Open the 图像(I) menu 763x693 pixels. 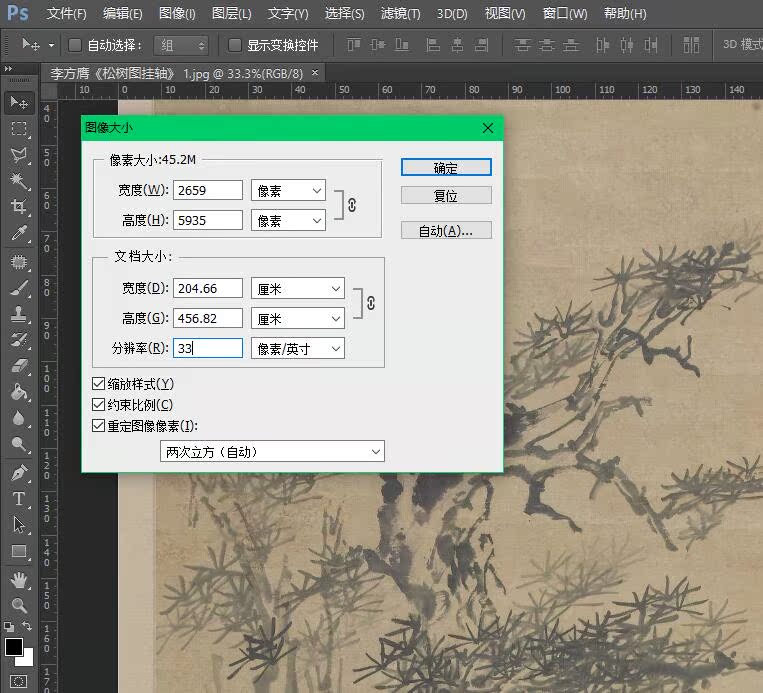[177, 14]
